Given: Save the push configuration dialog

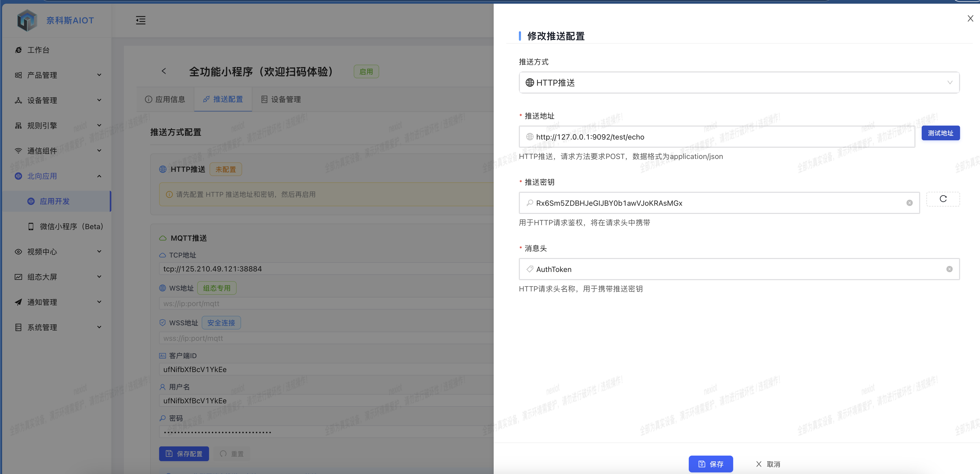Looking at the screenshot, I should pyautogui.click(x=711, y=464).
